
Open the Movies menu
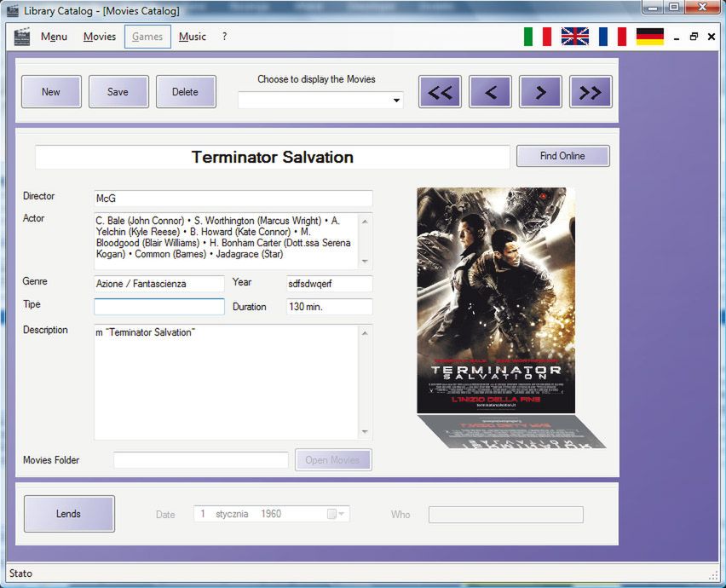(100, 37)
